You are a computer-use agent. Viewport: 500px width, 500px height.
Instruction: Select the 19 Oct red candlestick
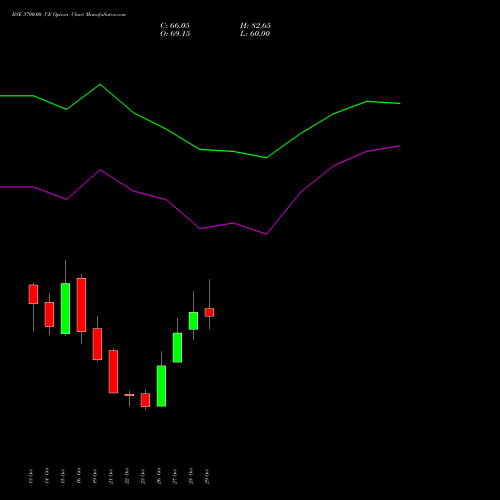click(x=97, y=344)
